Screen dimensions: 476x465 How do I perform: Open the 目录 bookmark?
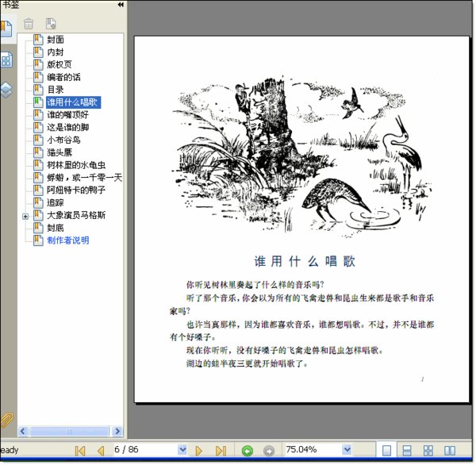(x=56, y=90)
